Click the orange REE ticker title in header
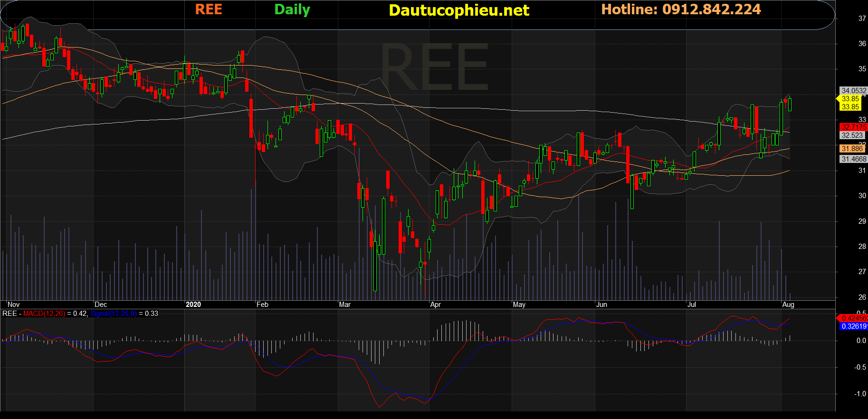The image size is (868, 419). 209,10
